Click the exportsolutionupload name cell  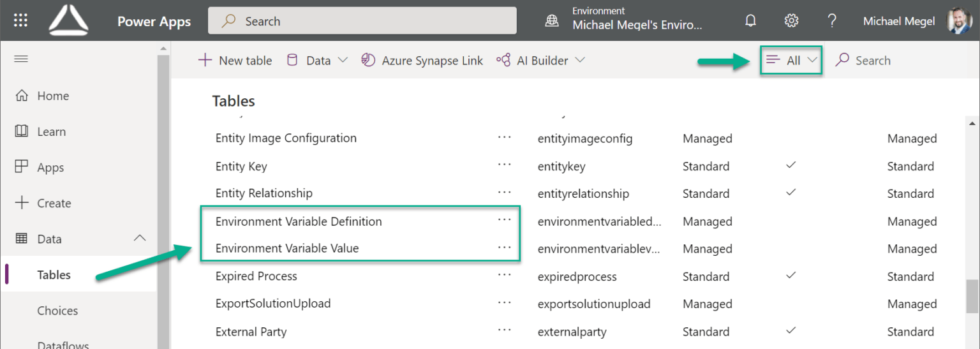coord(594,304)
